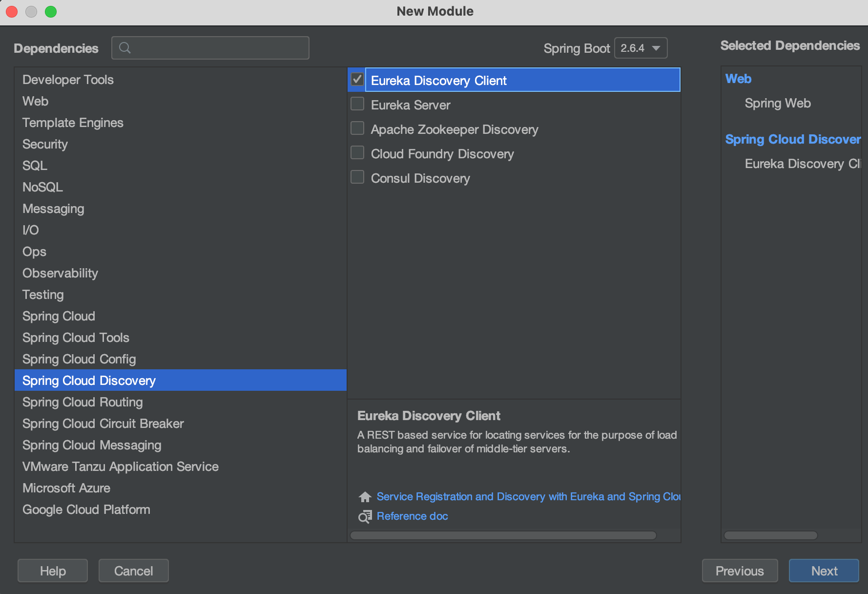Select the SQL category
Viewport: 868px width, 594px height.
pyautogui.click(x=181, y=166)
